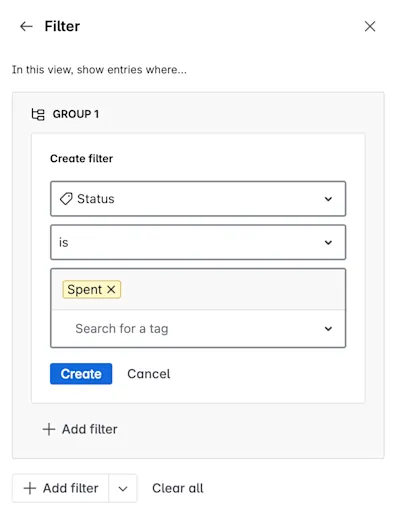Click the plus icon of Add filter inside group
Viewport: 400px width, 519px height.
click(x=49, y=429)
